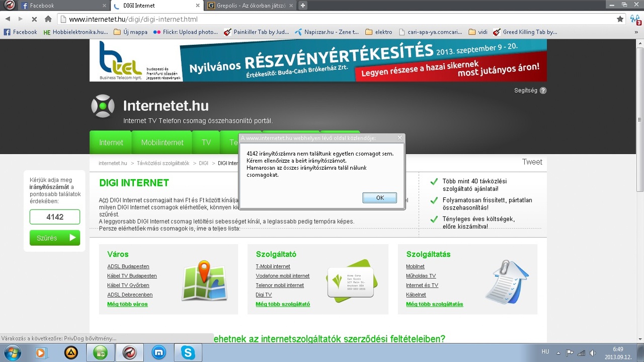Click OK in the alert dialog
The width and height of the screenshot is (644, 362).
click(380, 198)
